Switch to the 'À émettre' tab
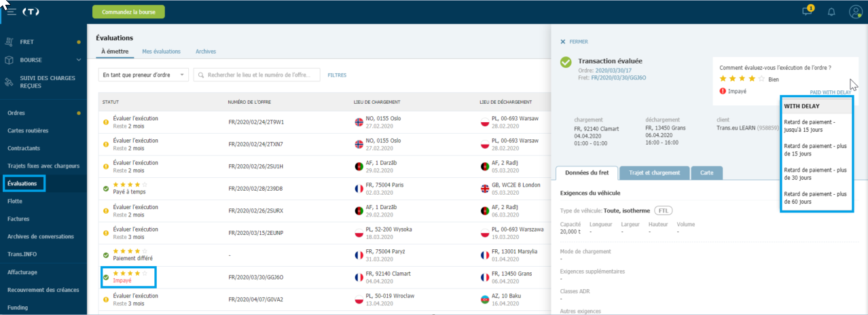 point(114,52)
